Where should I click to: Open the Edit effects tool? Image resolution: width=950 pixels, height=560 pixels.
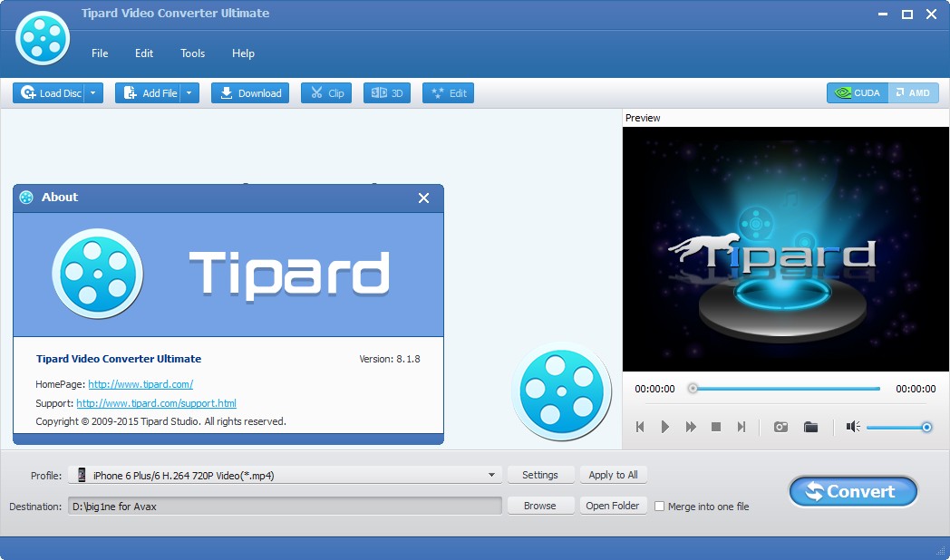449,93
